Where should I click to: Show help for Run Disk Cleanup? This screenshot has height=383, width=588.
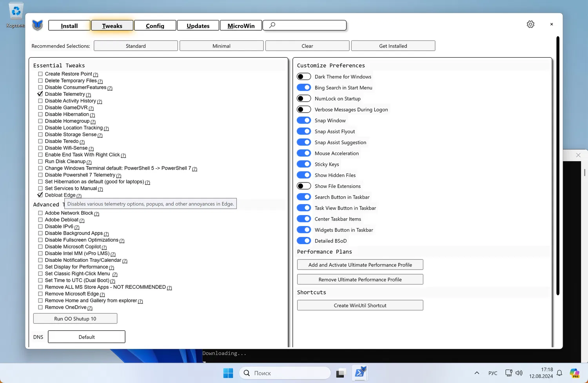(89, 162)
